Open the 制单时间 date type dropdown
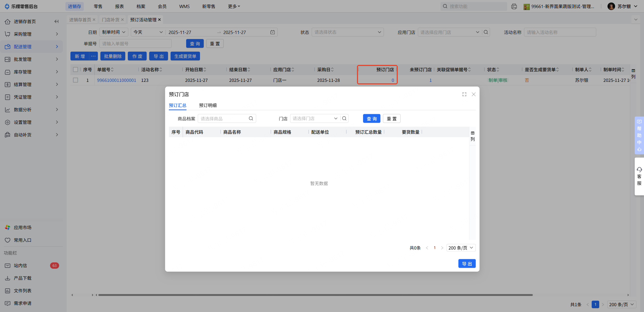The height and width of the screenshot is (312, 644). (114, 32)
